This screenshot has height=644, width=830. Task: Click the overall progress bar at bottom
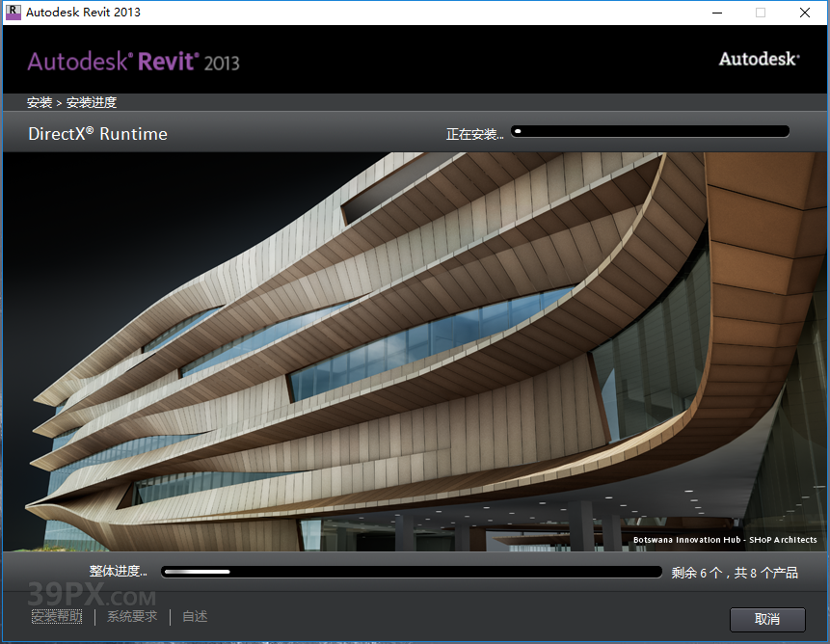(x=412, y=571)
